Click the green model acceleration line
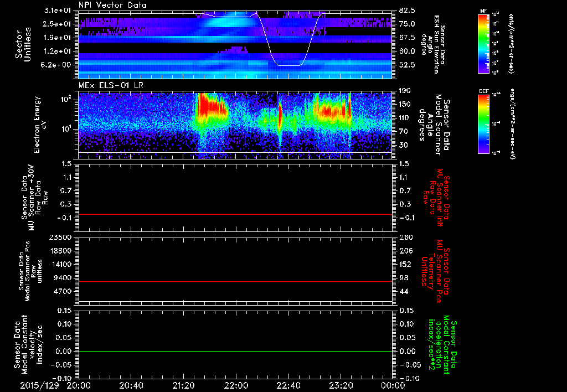 point(235,351)
